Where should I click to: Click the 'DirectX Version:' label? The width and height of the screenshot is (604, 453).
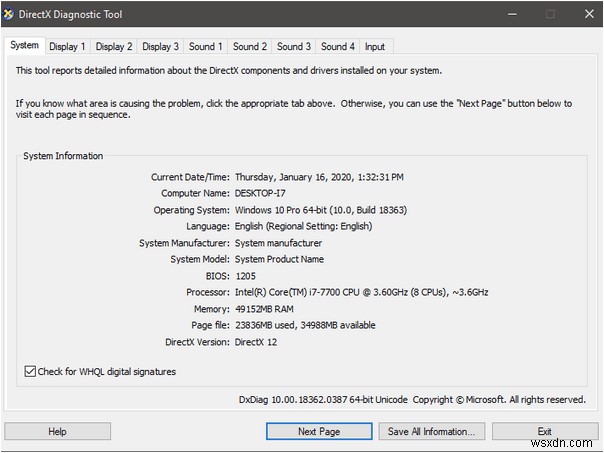197,342
